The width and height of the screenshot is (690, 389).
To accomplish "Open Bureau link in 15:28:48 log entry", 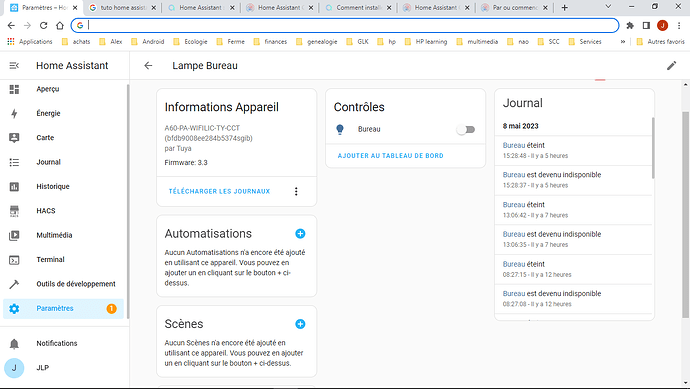I will 514,145.
